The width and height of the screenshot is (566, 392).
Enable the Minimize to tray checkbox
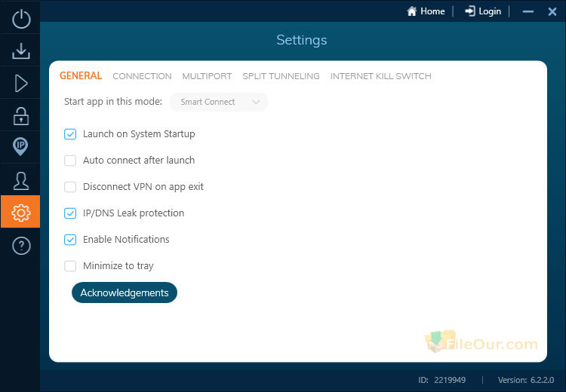[x=70, y=266]
